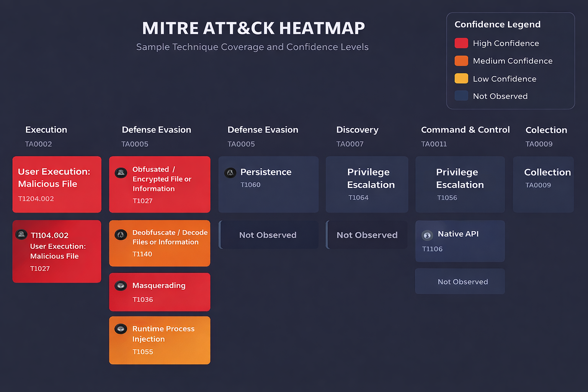The width and height of the screenshot is (588, 392).
Task: Click the icon on the Masquerading card
Action: (121, 286)
